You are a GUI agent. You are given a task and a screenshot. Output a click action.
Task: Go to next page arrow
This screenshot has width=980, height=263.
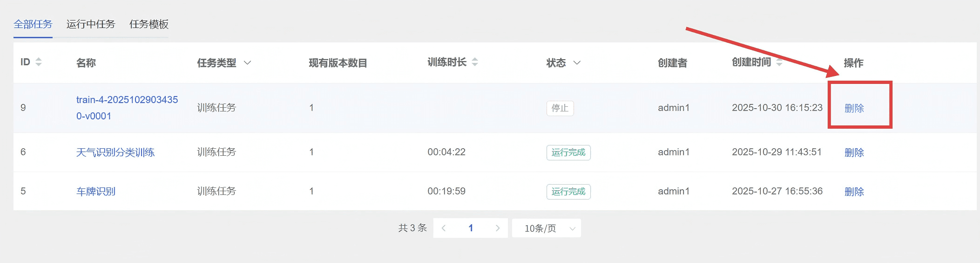click(x=497, y=228)
